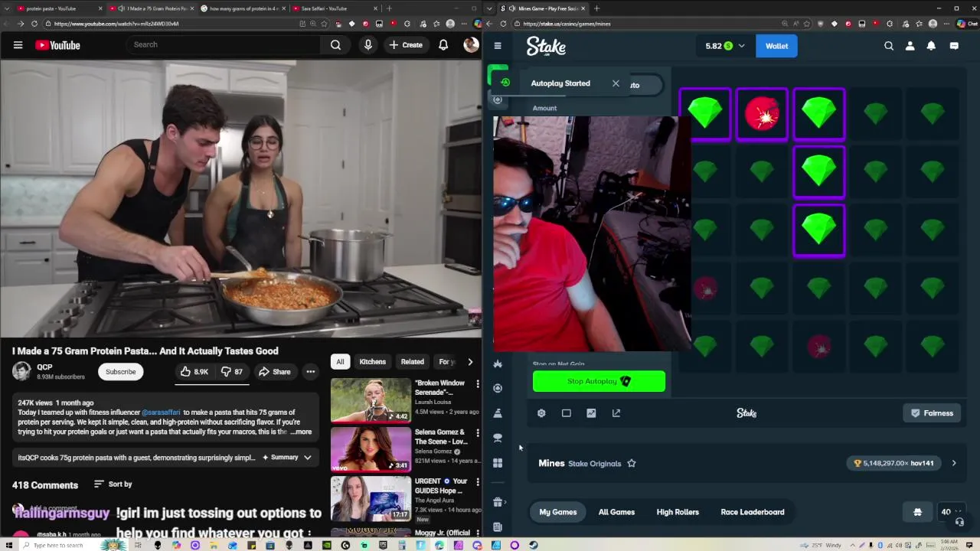Open live stats chart icon in Mines
Screen dimensions: 980x551
[x=591, y=413]
